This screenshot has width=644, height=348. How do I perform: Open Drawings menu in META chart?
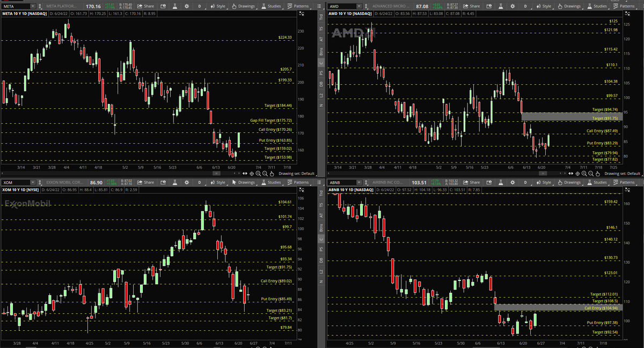pyautogui.click(x=243, y=6)
